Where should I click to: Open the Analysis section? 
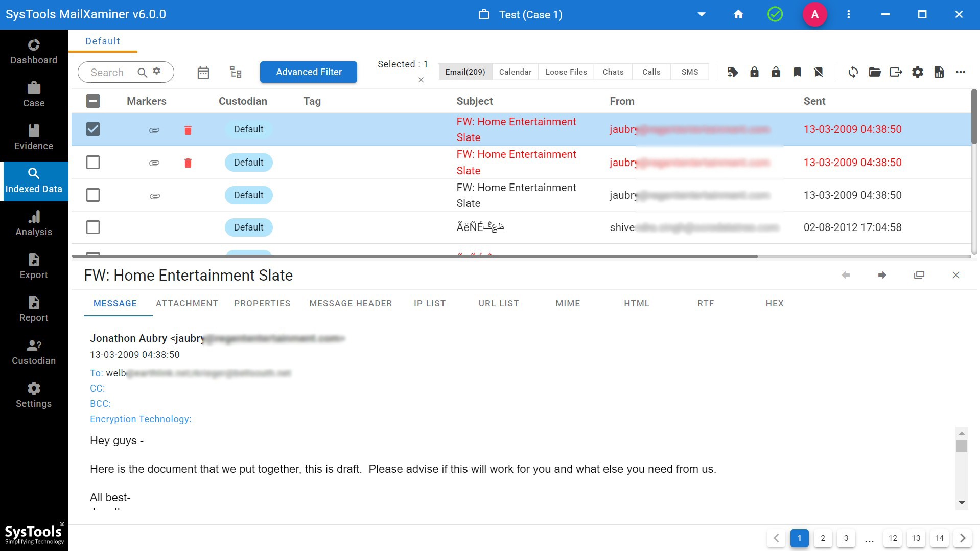[34, 224]
